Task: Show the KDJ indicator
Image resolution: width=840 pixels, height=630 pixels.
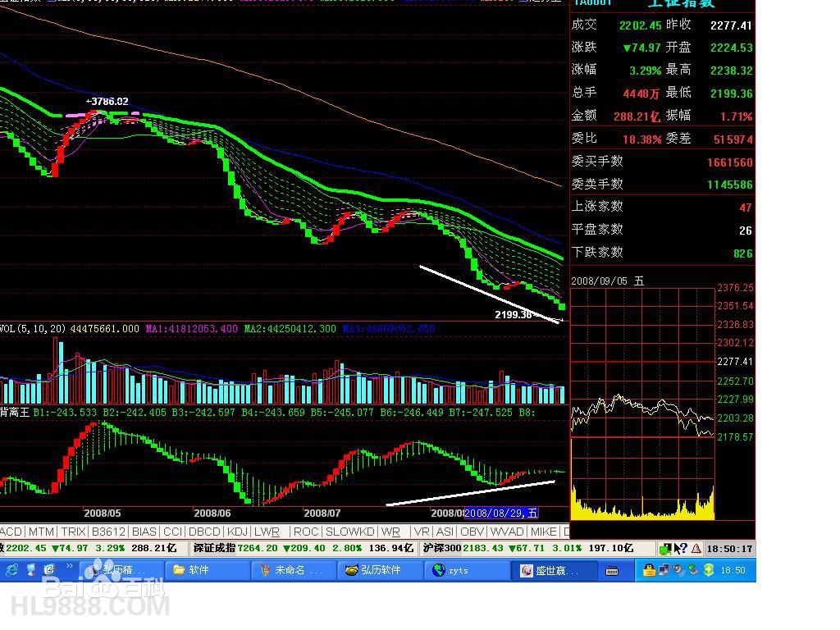Action: pyautogui.click(x=238, y=532)
